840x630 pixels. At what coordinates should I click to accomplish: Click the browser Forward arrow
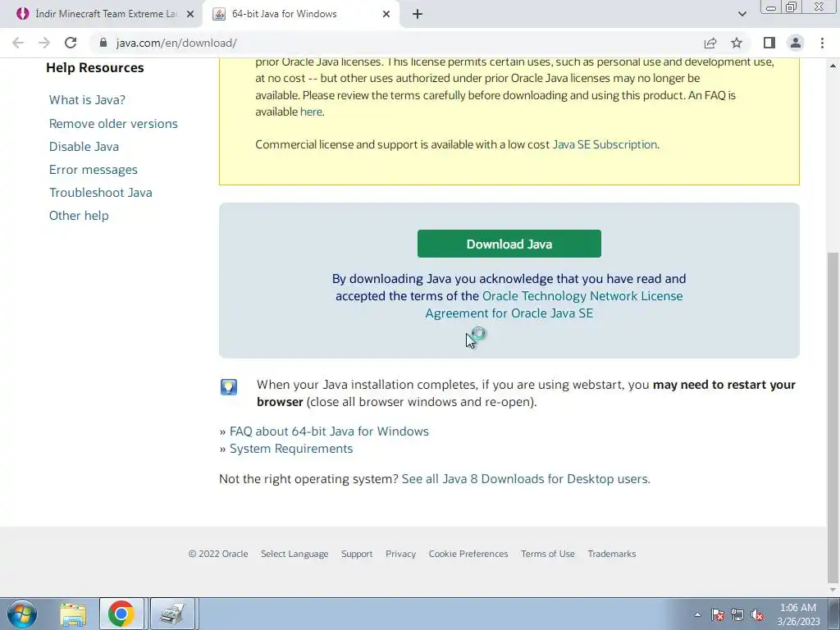pyautogui.click(x=44, y=43)
